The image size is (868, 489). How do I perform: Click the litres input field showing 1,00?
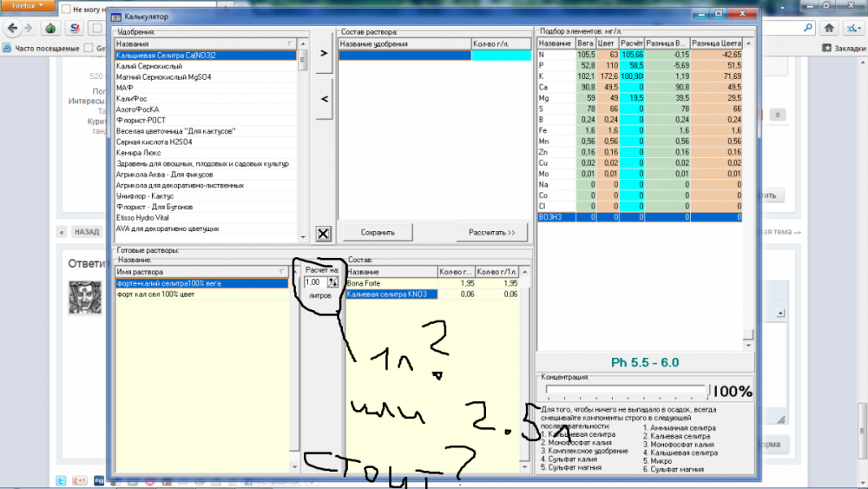point(316,282)
